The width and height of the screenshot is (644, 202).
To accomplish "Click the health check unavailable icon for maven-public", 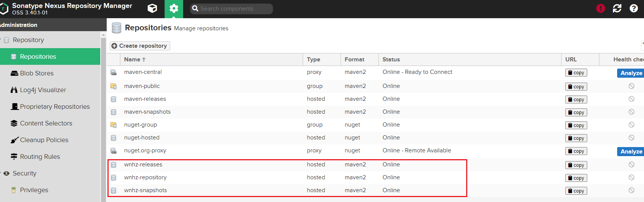I will [632, 86].
